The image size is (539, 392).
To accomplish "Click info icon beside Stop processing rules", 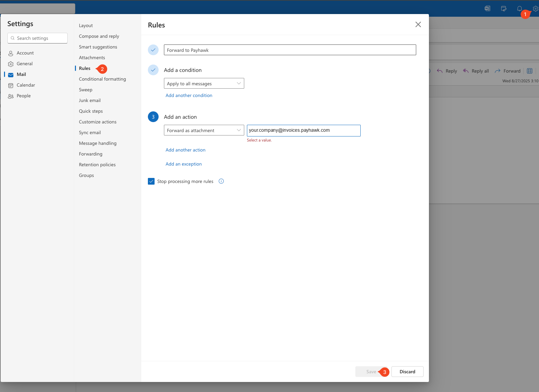I will [x=221, y=181].
